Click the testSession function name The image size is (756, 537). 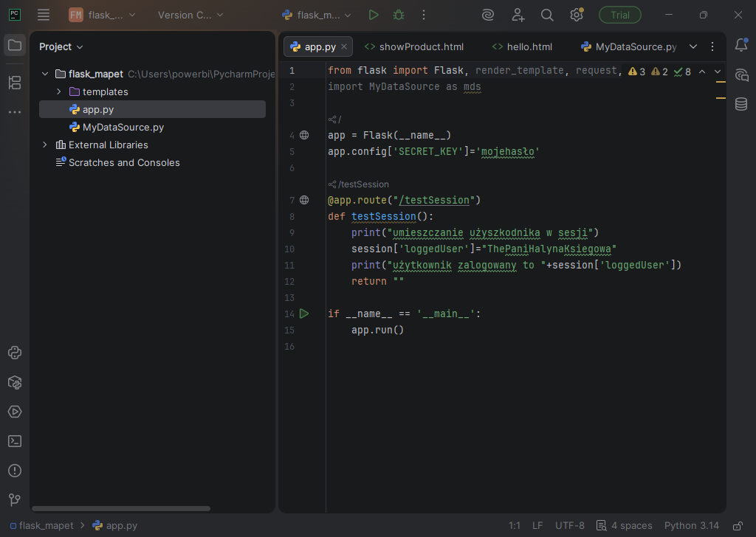click(383, 216)
